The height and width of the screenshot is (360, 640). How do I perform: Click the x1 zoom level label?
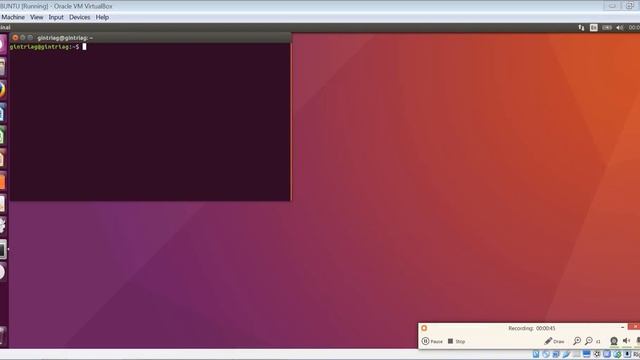tap(598, 342)
